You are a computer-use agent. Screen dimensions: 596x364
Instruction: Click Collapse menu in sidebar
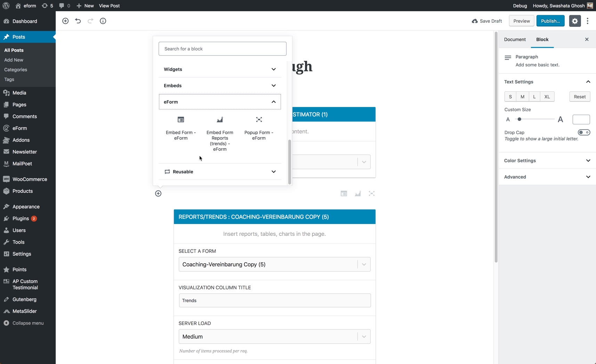[28, 323]
